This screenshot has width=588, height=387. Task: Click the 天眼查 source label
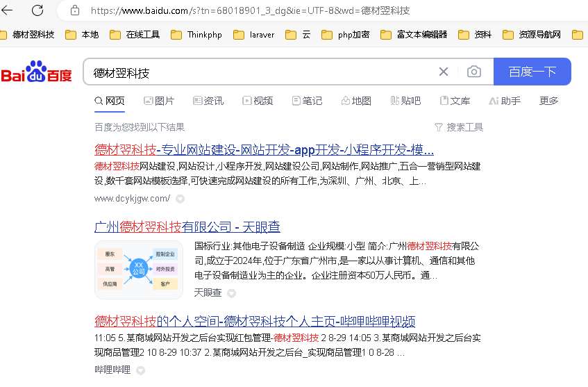click(208, 293)
